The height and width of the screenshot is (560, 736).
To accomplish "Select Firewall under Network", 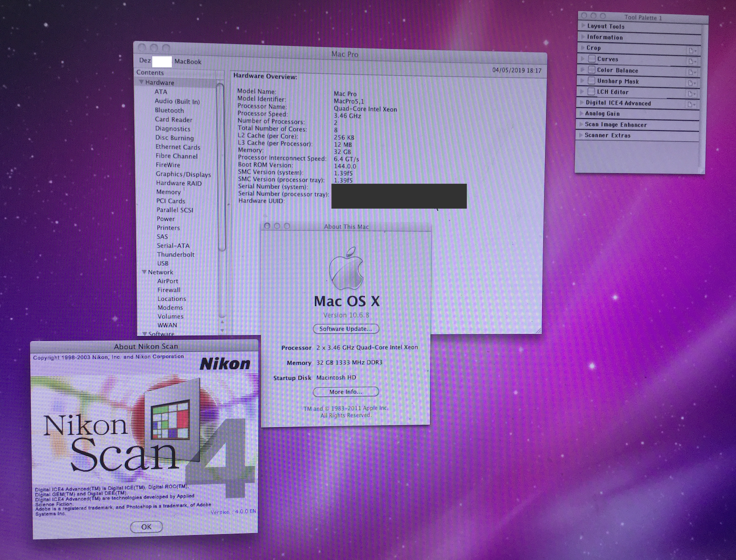I will pyautogui.click(x=169, y=290).
